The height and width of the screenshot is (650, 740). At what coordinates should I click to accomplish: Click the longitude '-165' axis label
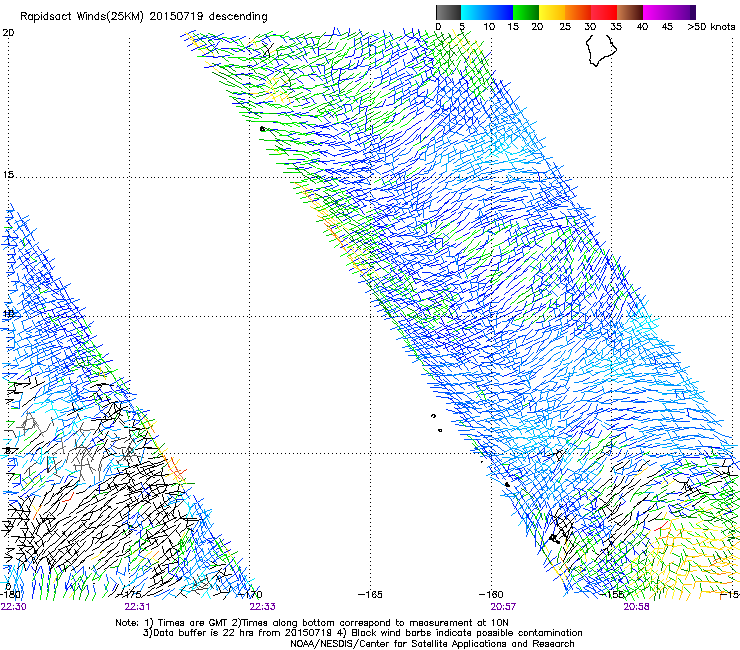(370, 594)
